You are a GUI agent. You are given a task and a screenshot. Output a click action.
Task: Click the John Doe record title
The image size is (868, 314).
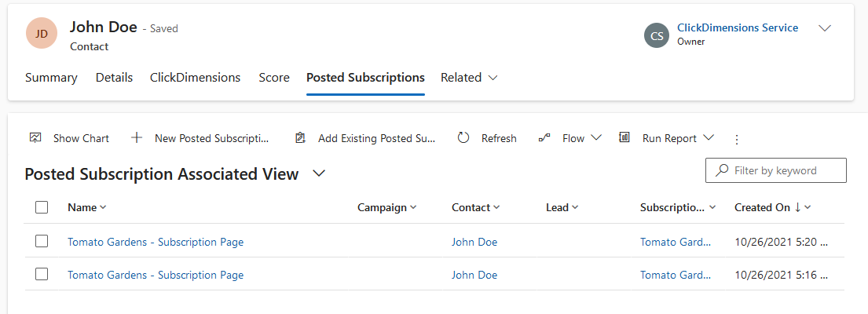(104, 27)
